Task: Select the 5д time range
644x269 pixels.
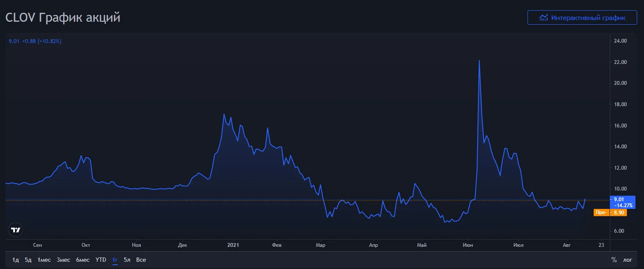Action: 28,260
